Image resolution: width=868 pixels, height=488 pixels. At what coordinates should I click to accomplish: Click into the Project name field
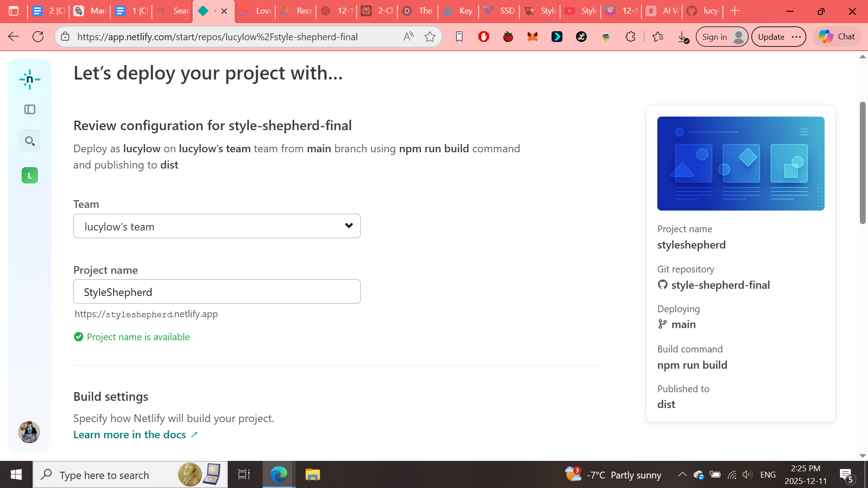pyautogui.click(x=217, y=292)
